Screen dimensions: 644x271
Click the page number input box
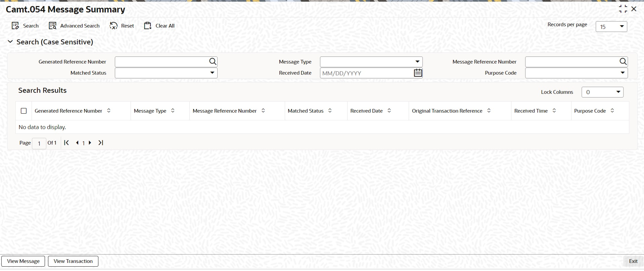coord(39,143)
